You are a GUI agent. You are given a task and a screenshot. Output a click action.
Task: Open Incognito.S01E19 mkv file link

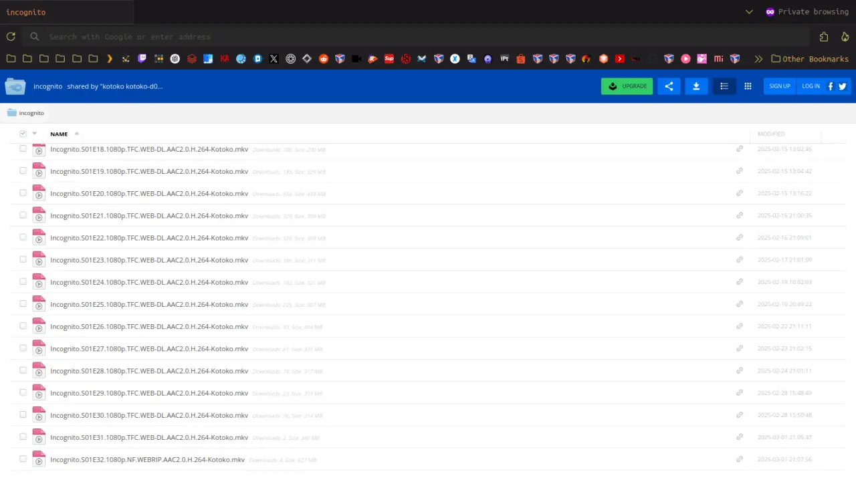(149, 171)
